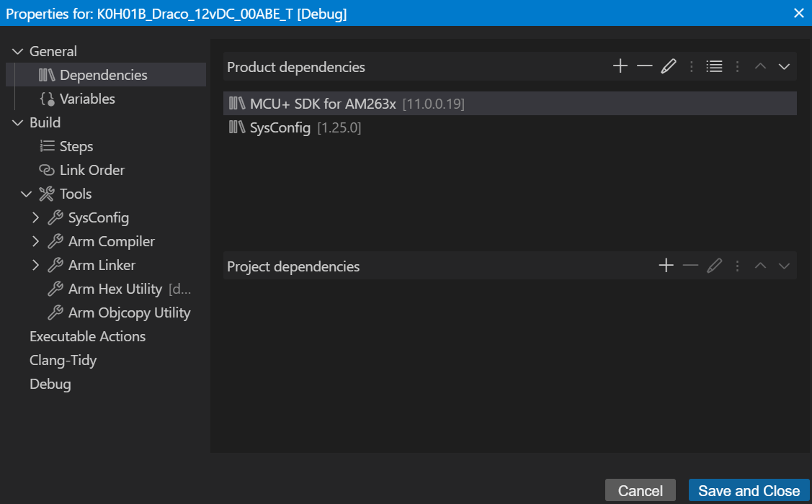Go to the Link Order page
This screenshot has width=812, height=504.
pyautogui.click(x=92, y=170)
